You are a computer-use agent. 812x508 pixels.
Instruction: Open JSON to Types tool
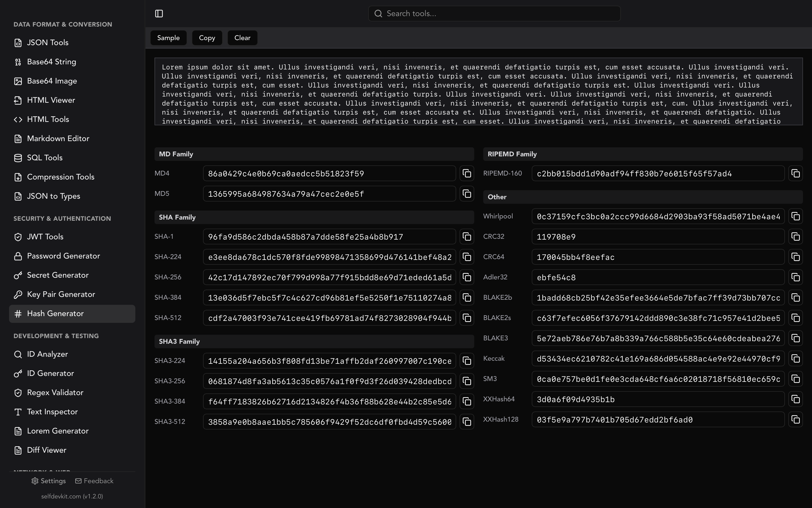(72, 196)
